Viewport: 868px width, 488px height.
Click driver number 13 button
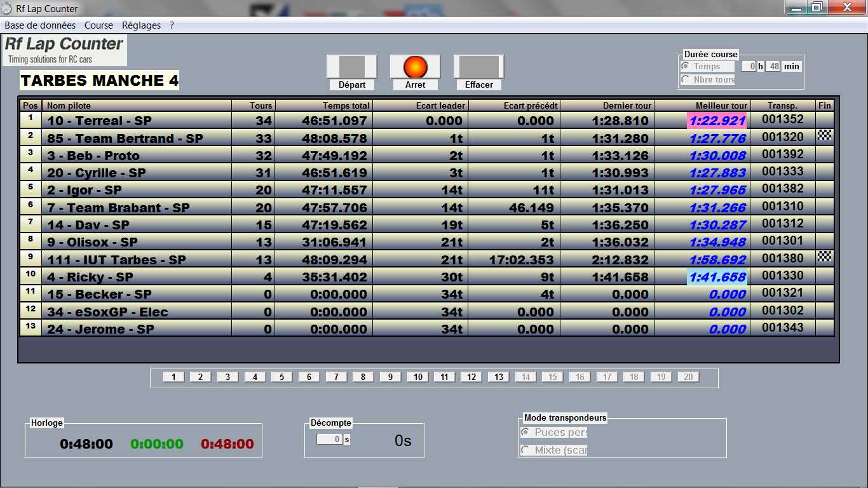coord(499,377)
